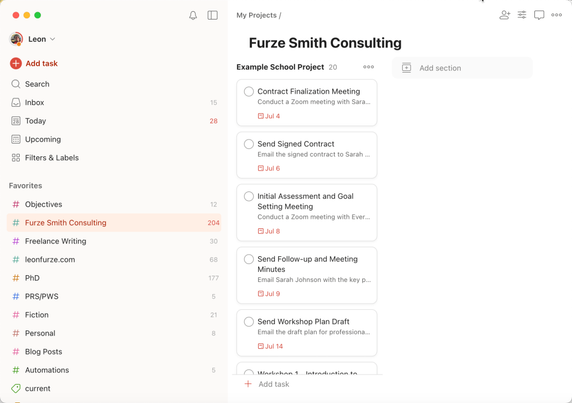The height and width of the screenshot is (403, 572).
Task: Click the Filters & Labels grid icon
Action: point(16,158)
